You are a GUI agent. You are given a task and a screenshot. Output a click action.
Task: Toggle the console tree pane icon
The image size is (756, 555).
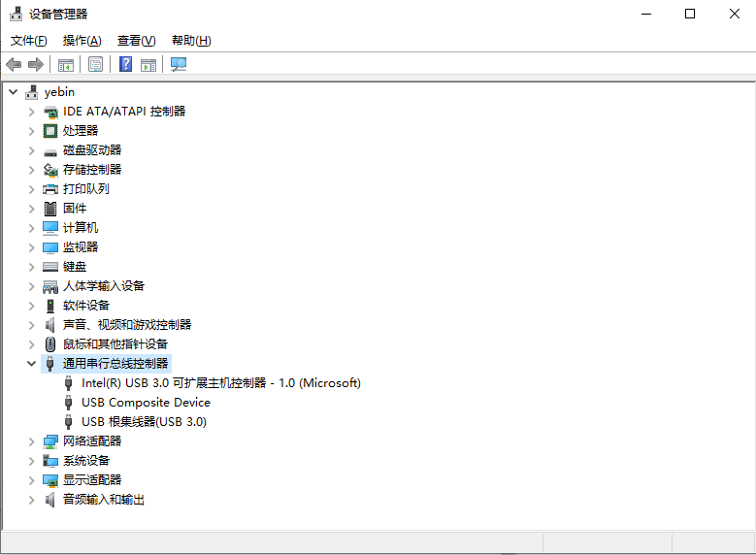pyautogui.click(x=66, y=65)
